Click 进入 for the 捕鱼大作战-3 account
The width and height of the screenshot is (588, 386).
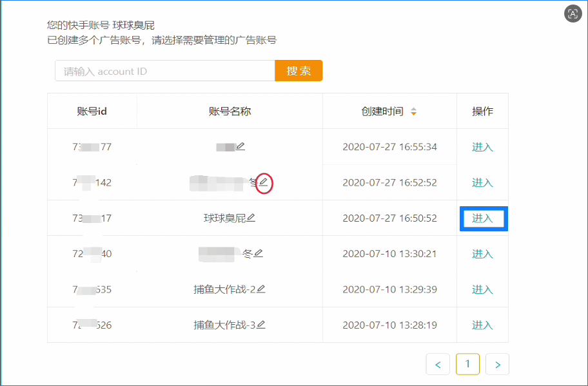point(483,325)
